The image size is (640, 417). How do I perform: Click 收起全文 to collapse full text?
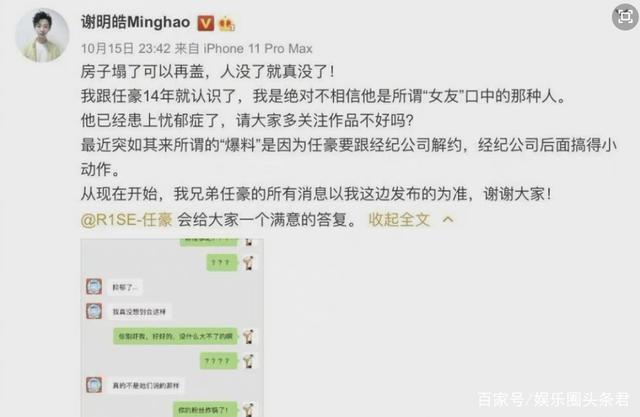tap(399, 220)
